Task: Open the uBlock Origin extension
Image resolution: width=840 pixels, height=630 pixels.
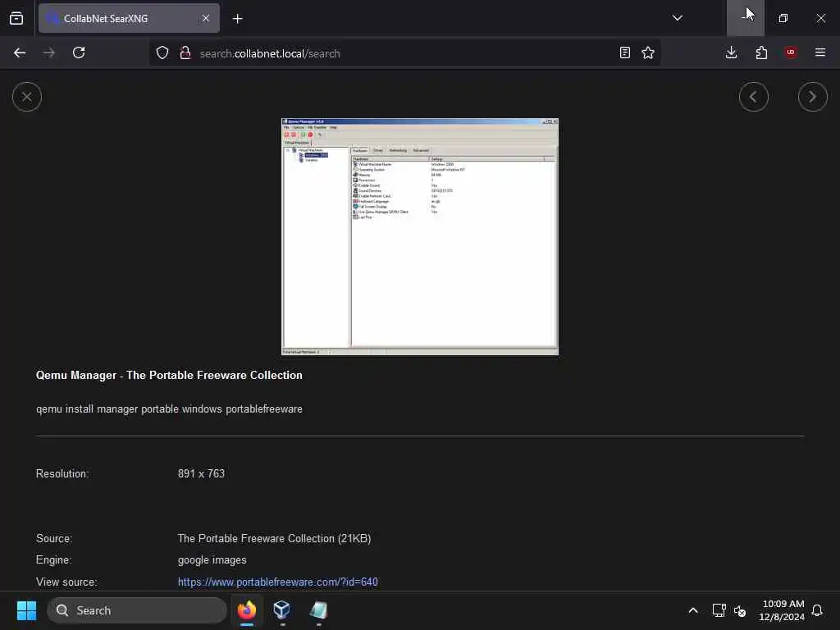Action: tap(791, 52)
